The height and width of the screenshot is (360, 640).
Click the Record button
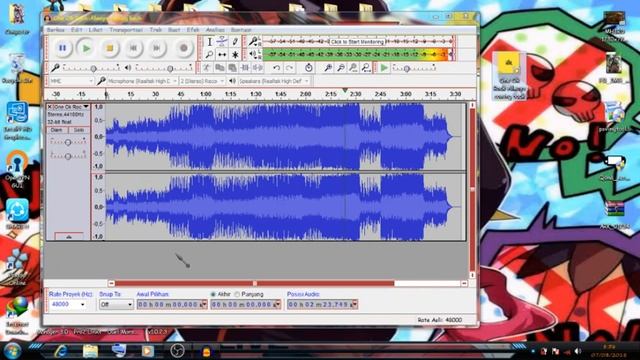point(184,48)
